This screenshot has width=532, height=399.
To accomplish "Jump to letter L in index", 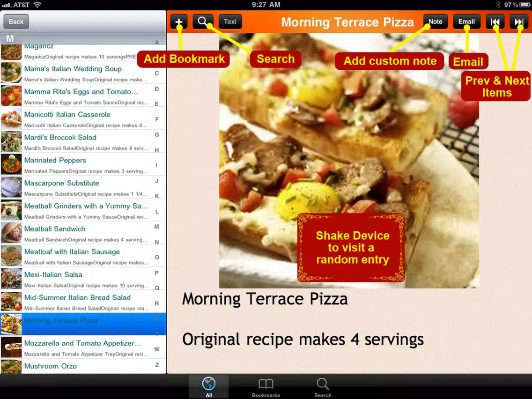I will coord(157,211).
